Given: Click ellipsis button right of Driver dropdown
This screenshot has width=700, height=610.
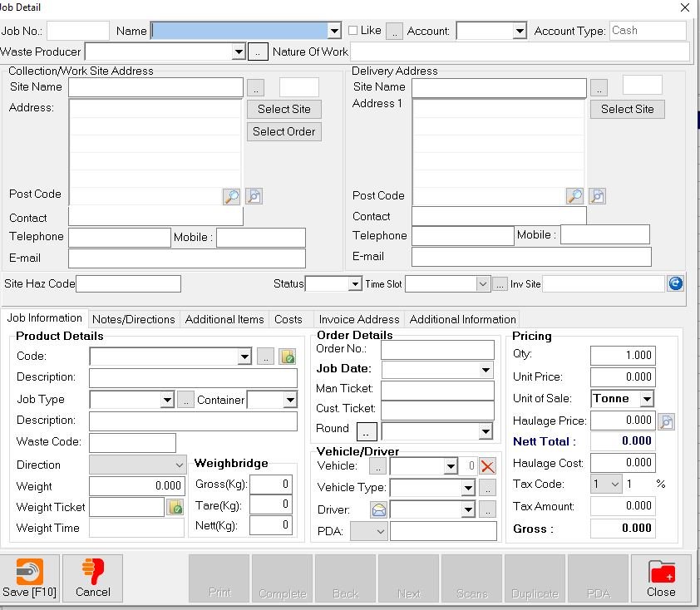Looking at the screenshot, I should click(x=487, y=509).
